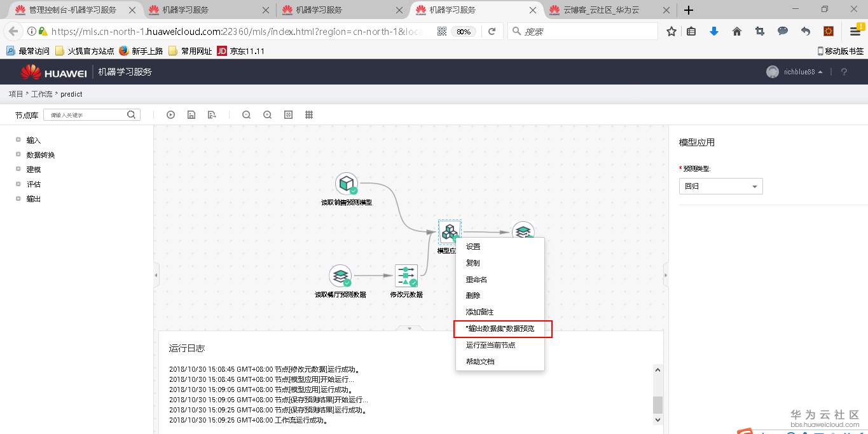
Task: Click the page zoom 80% indicator
Action: point(464,31)
